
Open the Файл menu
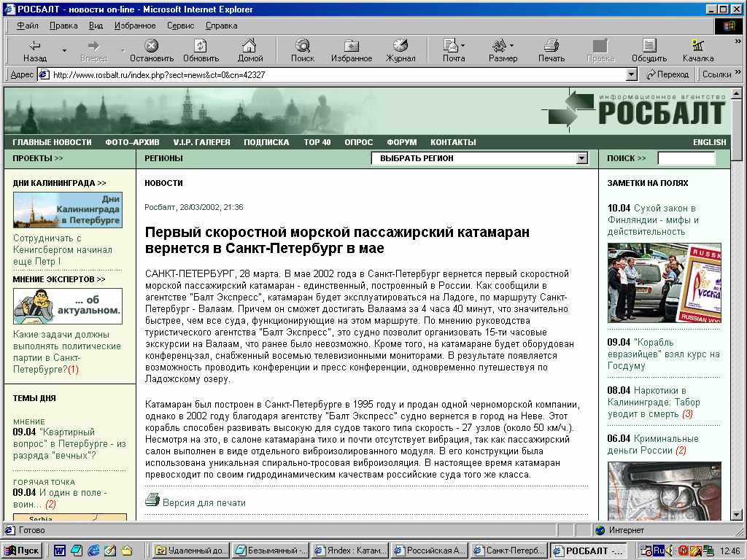click(x=28, y=26)
